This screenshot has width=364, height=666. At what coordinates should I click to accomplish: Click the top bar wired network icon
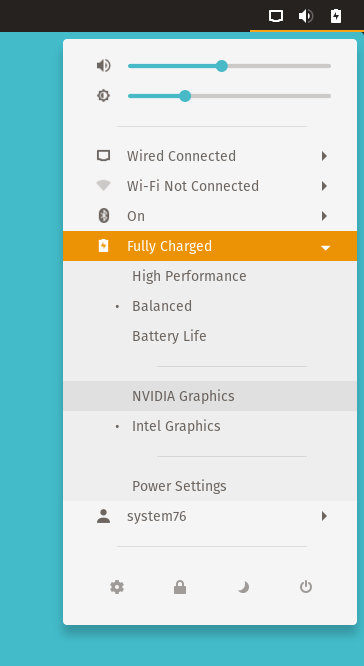(x=276, y=17)
